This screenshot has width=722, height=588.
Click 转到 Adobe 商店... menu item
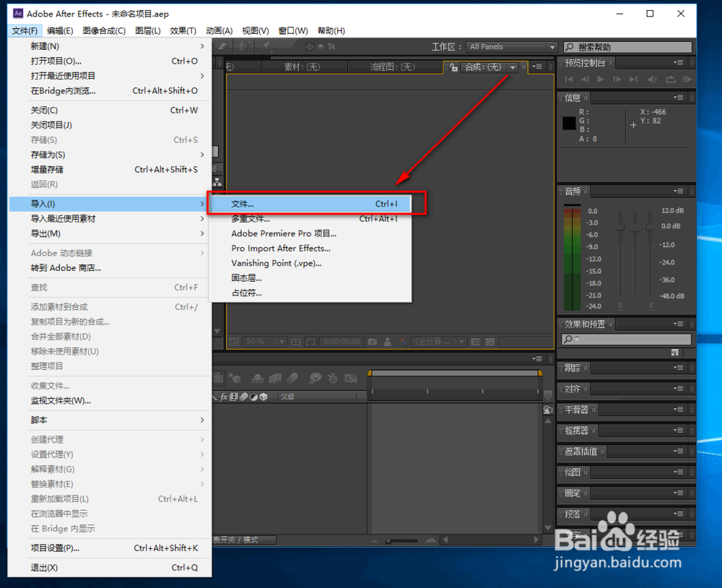[x=110, y=268]
